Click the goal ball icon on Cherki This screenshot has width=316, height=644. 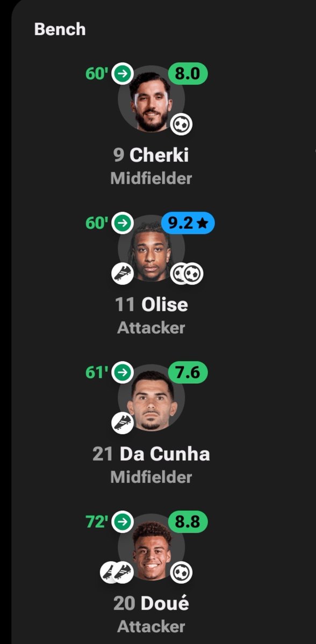[x=181, y=125]
